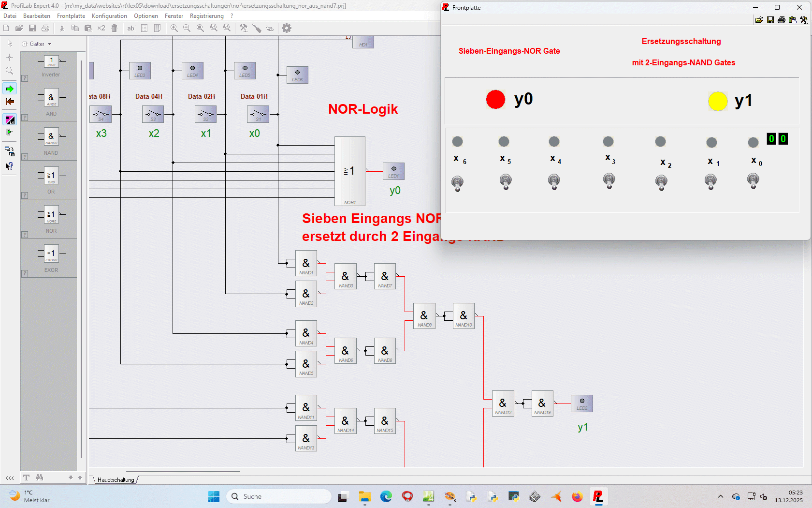Switch to the Hauptschaltung tab

tap(116, 480)
